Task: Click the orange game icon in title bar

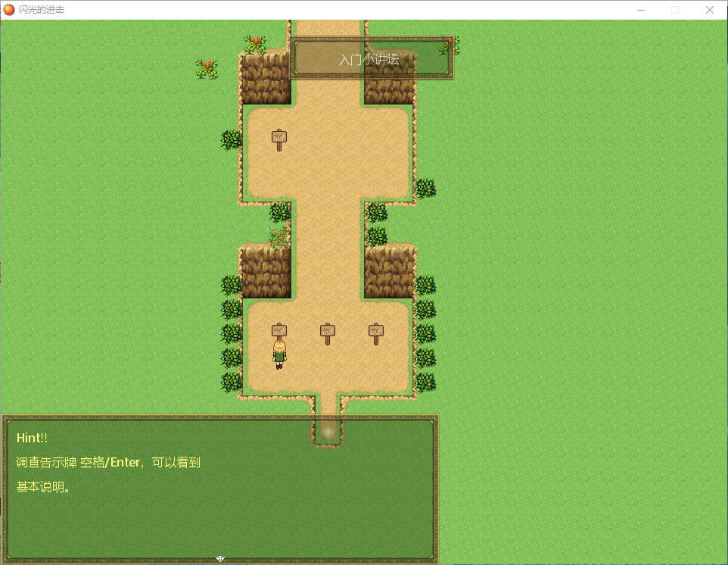Action: point(9,10)
